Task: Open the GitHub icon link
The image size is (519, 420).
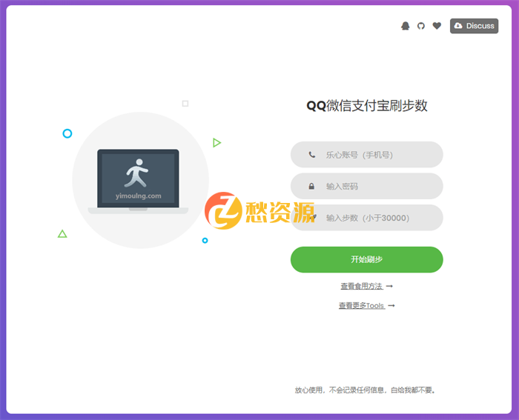Action: tap(421, 26)
